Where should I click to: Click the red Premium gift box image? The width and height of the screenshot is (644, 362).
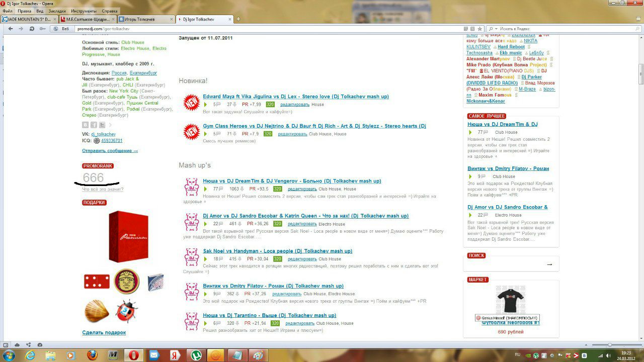click(x=129, y=236)
